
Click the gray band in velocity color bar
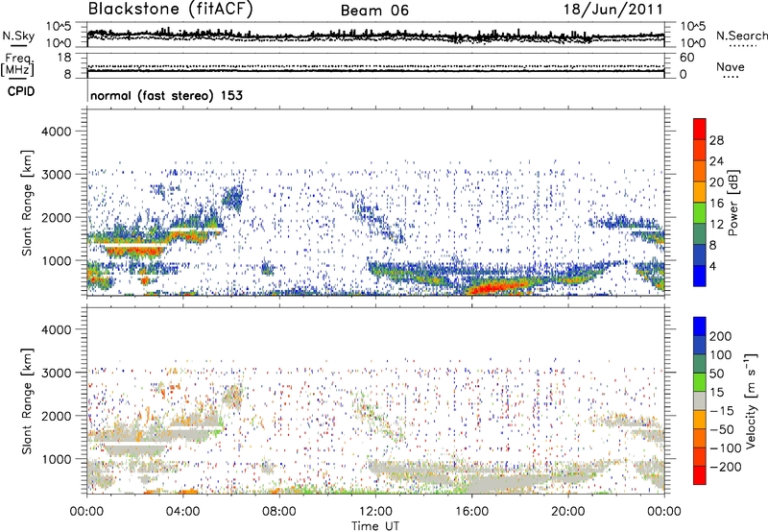click(700, 400)
